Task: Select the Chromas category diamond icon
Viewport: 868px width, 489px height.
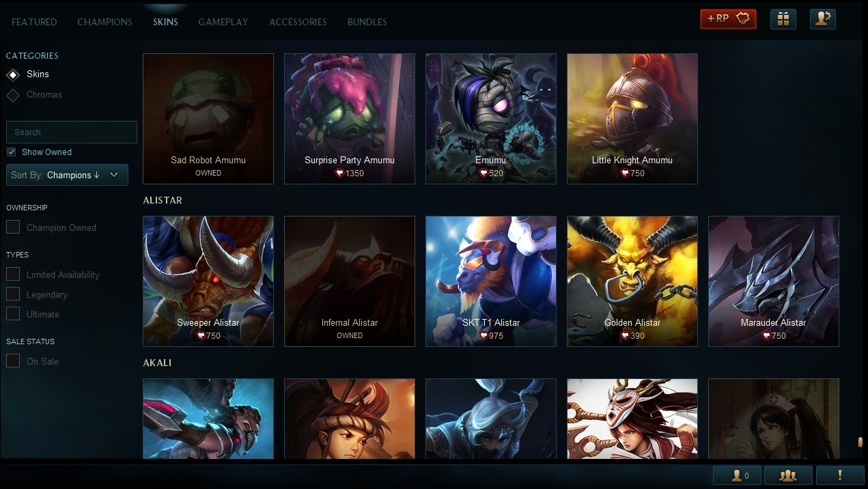Action: pyautogui.click(x=13, y=95)
